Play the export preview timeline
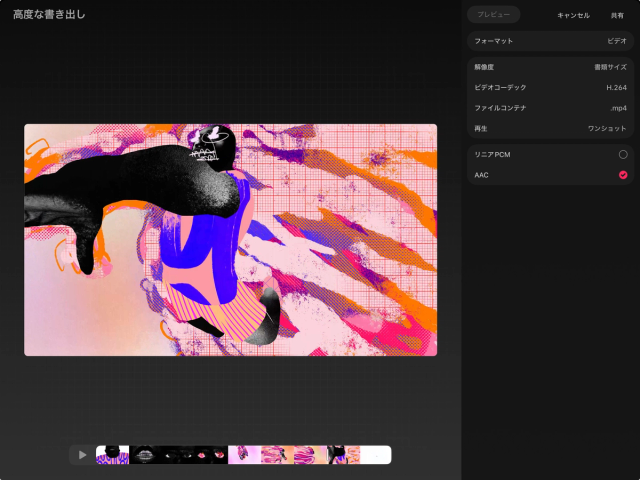The height and width of the screenshot is (480, 640). click(82, 455)
